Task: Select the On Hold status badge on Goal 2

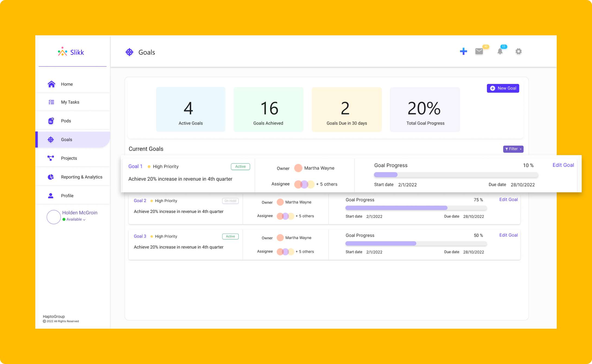Action: point(230,200)
